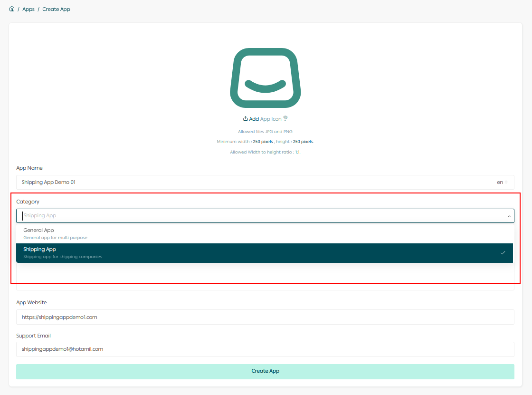Click the Category label
The height and width of the screenshot is (395, 532).
pos(28,202)
